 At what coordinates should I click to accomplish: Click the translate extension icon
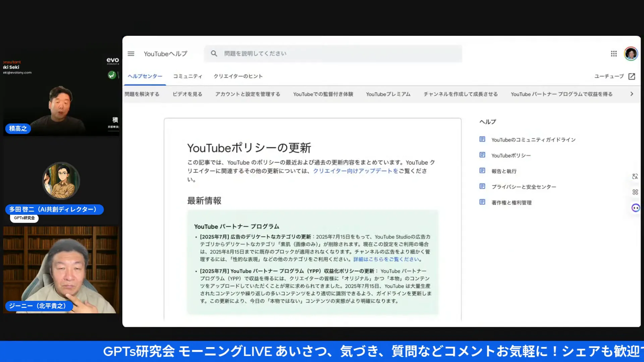click(x=635, y=176)
